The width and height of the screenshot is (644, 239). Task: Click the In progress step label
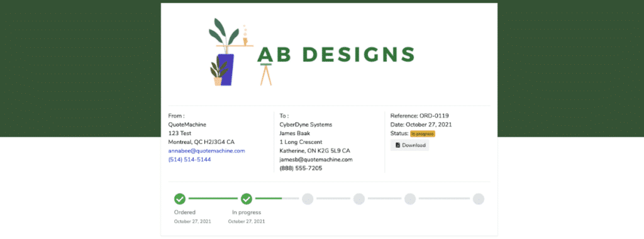[x=247, y=213]
